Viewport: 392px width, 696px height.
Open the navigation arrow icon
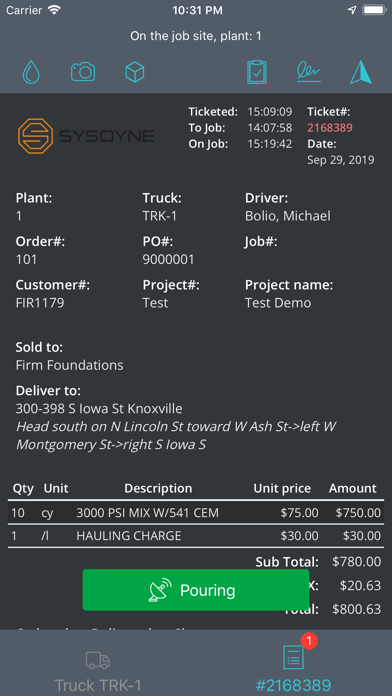[x=360, y=72]
